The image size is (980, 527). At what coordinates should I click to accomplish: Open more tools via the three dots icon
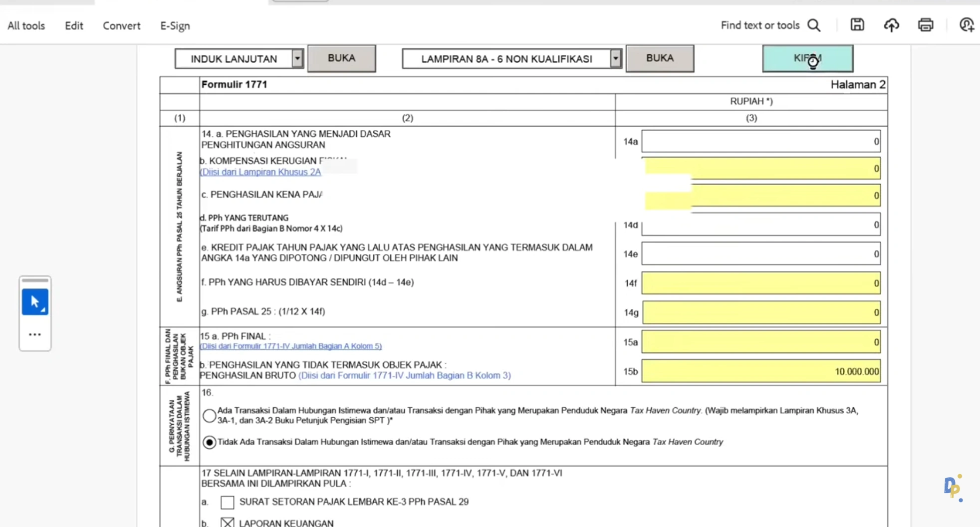pyautogui.click(x=35, y=334)
